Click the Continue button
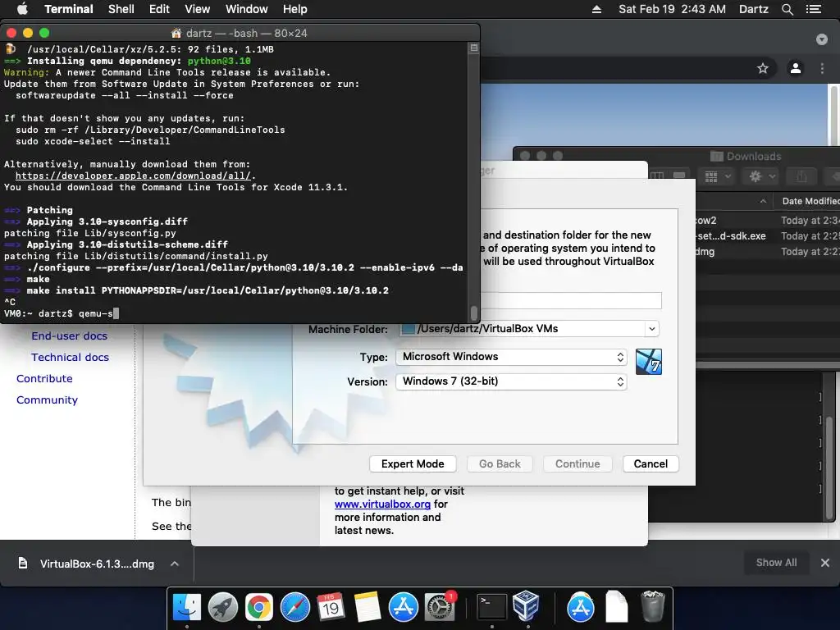Screen dimensions: 840x630 click(577, 464)
